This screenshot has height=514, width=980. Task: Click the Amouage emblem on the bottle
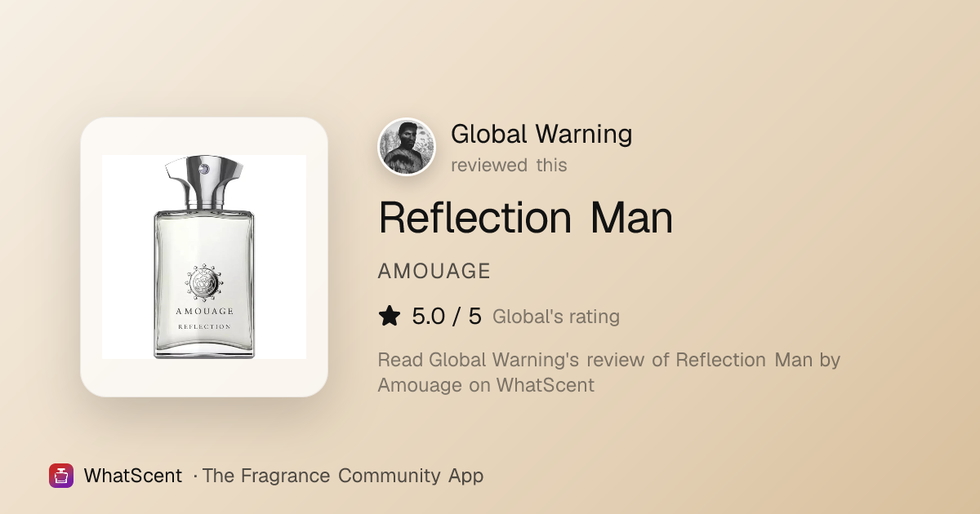[204, 282]
